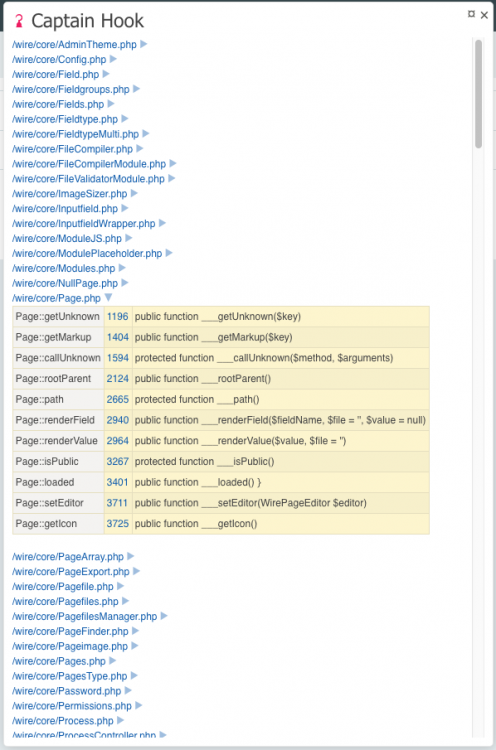Open line 1594 of callUnknown hook

[x=118, y=358]
